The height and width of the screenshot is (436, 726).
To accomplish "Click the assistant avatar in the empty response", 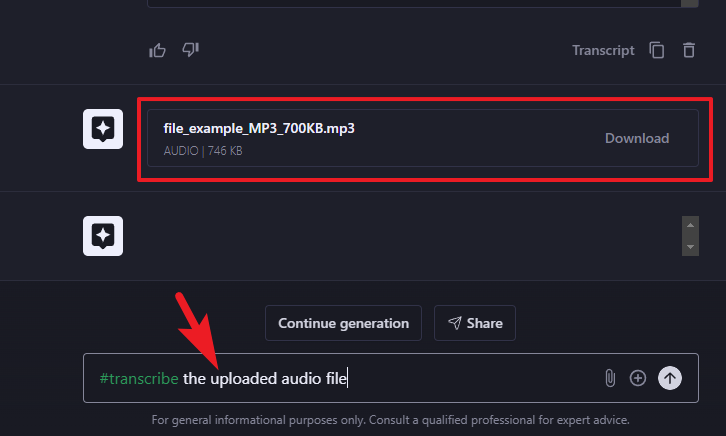I will pyautogui.click(x=103, y=236).
